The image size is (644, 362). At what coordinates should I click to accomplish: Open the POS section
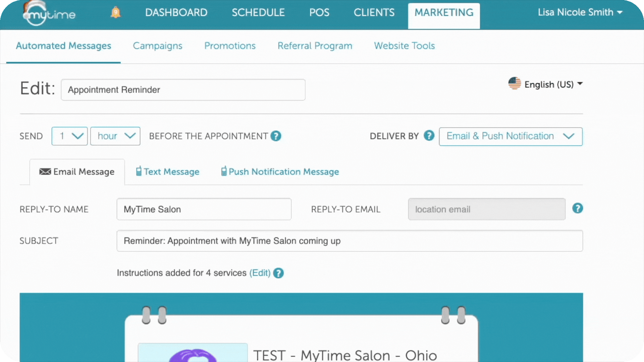(319, 13)
